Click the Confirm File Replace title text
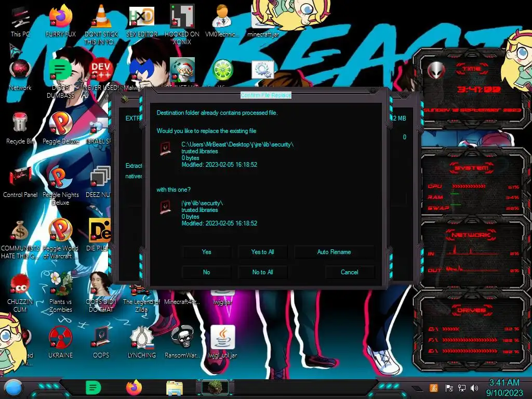The image size is (532, 399). pyautogui.click(x=266, y=96)
